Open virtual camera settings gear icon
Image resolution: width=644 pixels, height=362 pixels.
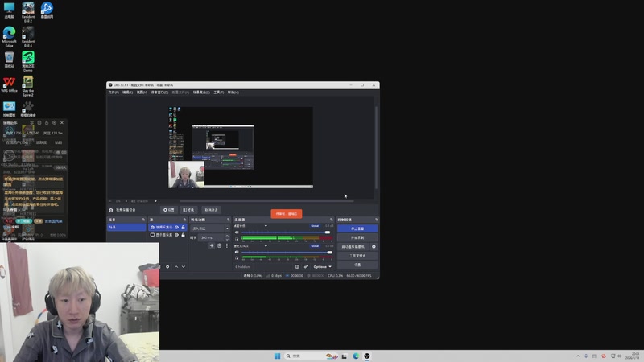point(374,247)
